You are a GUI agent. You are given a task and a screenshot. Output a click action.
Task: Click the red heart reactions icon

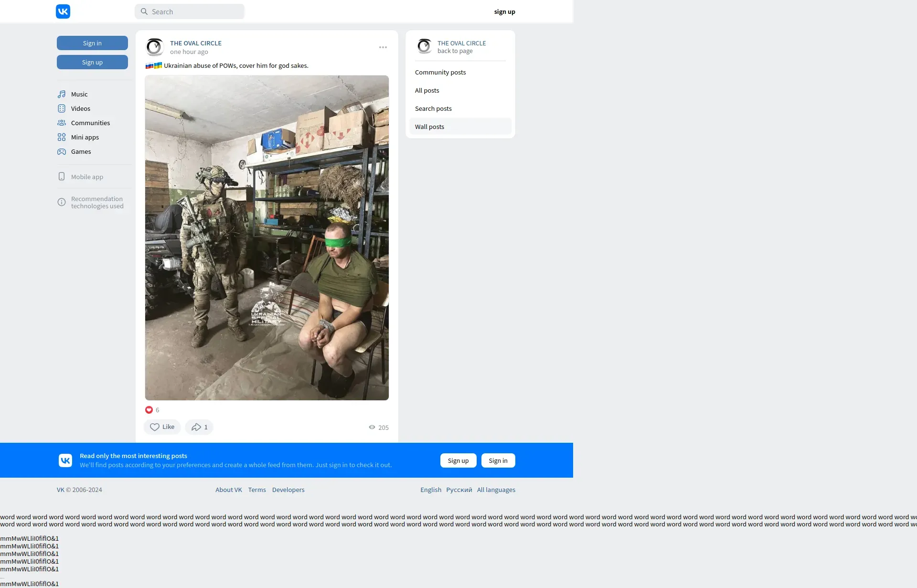149,410
